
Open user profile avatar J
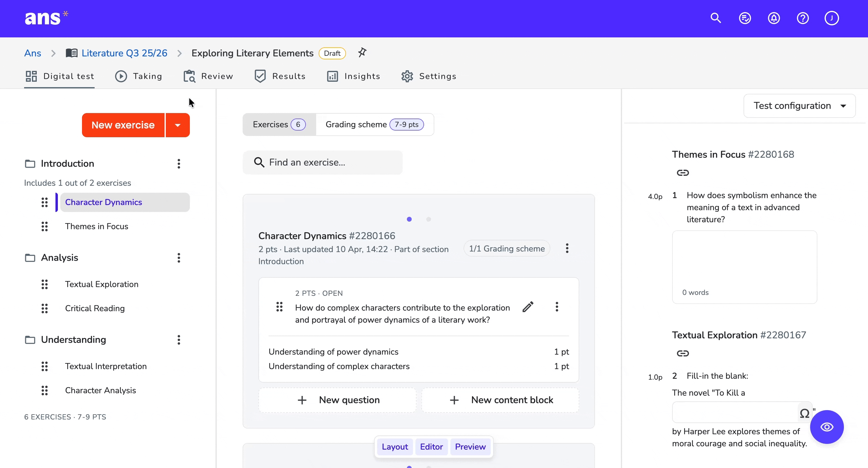coord(832,18)
